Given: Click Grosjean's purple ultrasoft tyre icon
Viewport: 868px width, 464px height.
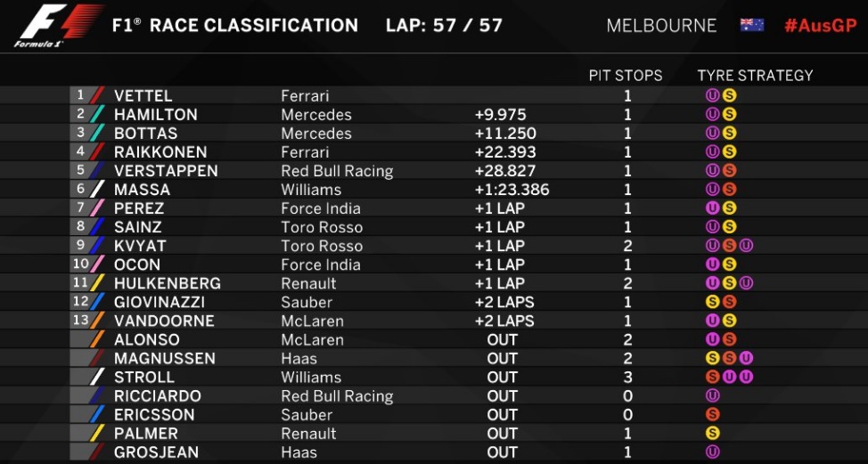Looking at the screenshot, I should (712, 452).
